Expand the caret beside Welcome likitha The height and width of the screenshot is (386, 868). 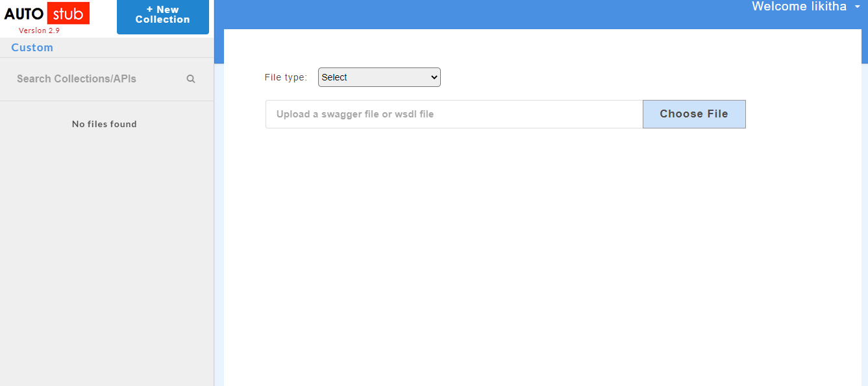click(857, 6)
